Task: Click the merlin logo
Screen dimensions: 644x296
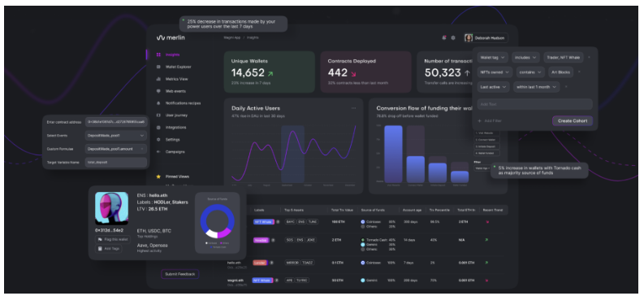Action: point(171,38)
